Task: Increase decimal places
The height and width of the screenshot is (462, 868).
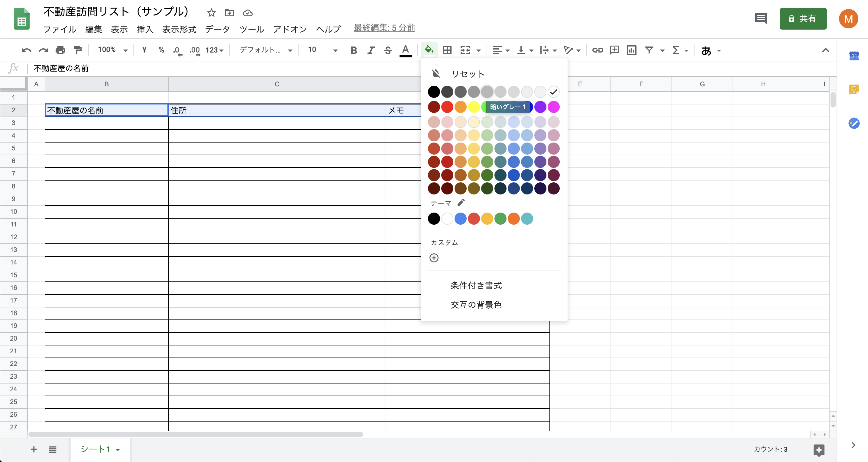Action: point(195,51)
